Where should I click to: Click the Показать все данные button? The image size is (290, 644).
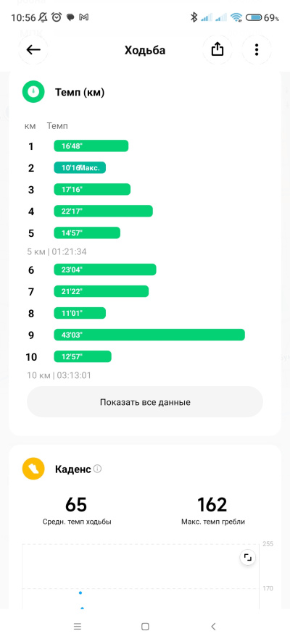(145, 401)
